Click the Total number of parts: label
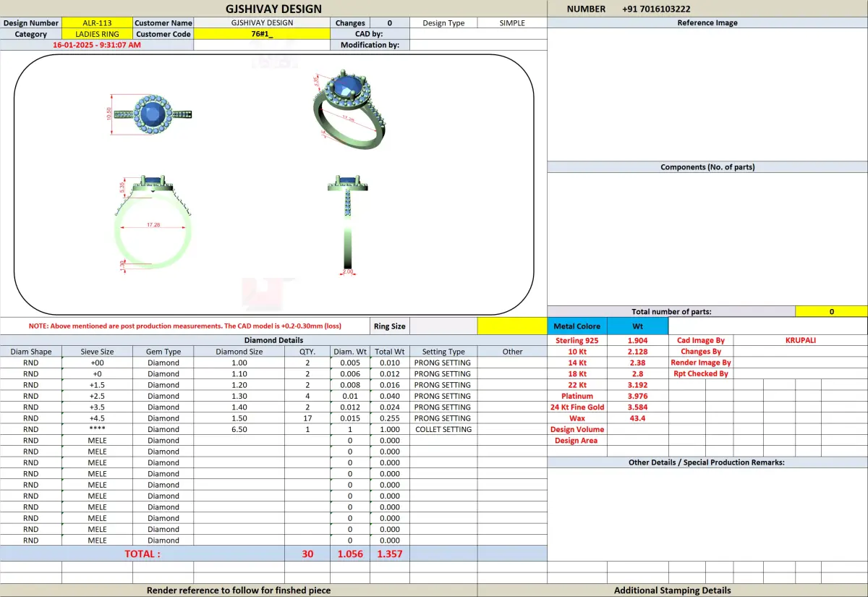 point(671,312)
